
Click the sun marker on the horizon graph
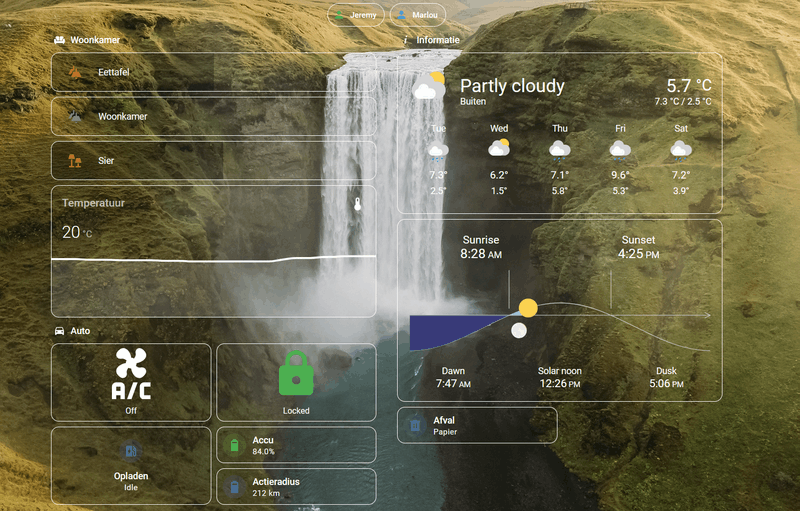(528, 308)
